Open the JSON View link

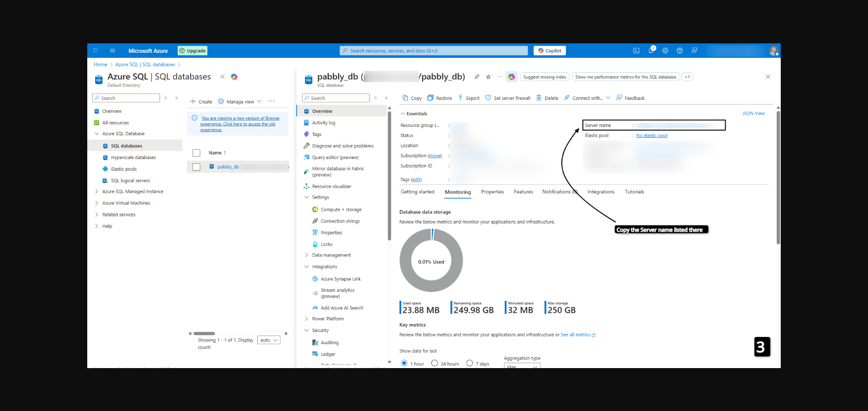(x=753, y=113)
